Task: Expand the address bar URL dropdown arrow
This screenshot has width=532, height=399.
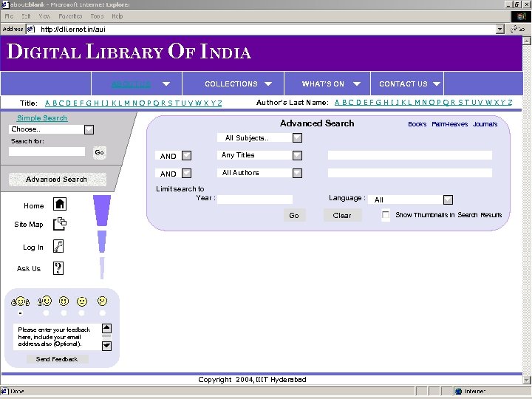Action: point(499,29)
